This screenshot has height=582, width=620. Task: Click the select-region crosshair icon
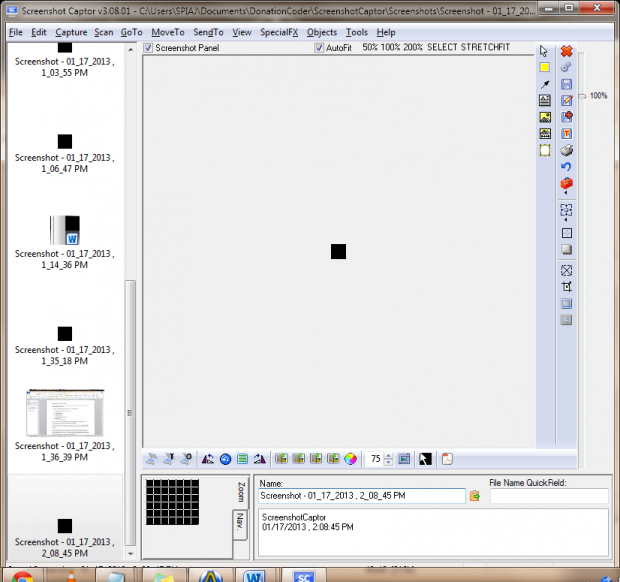pos(566,210)
